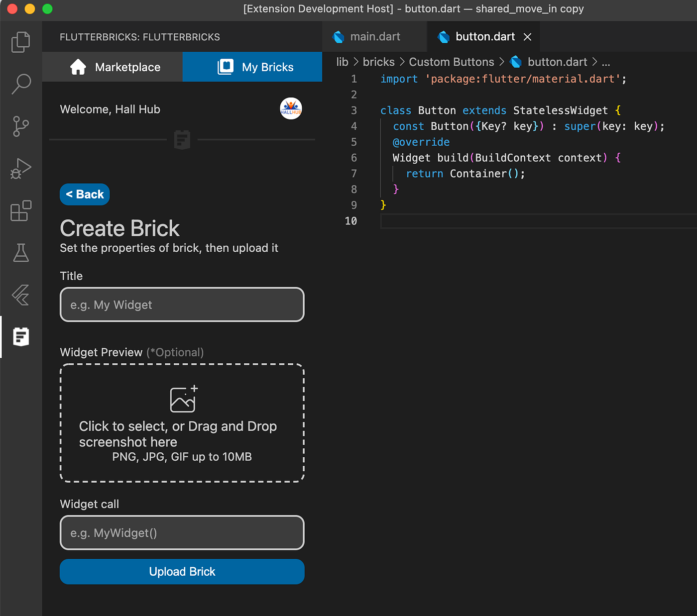This screenshot has width=697, height=616.
Task: Open the FlutterBricks sidebar panel
Action: (20, 337)
